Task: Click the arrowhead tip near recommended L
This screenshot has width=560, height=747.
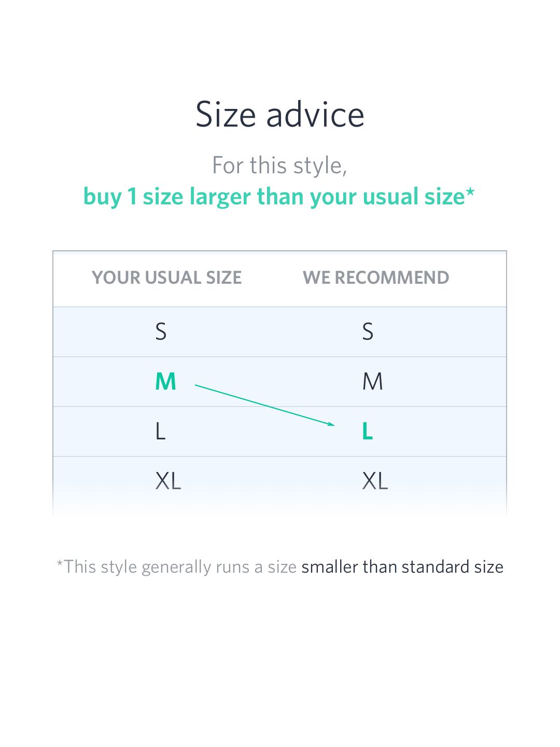Action: (332, 424)
